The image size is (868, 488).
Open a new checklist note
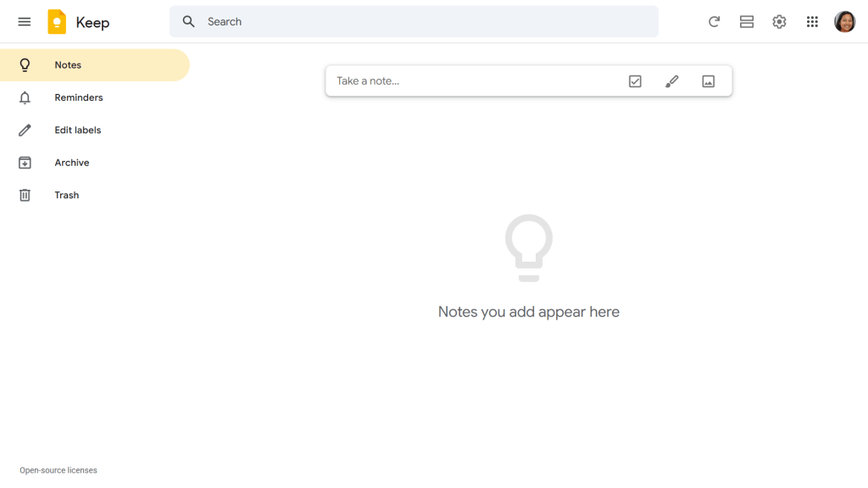pyautogui.click(x=635, y=80)
